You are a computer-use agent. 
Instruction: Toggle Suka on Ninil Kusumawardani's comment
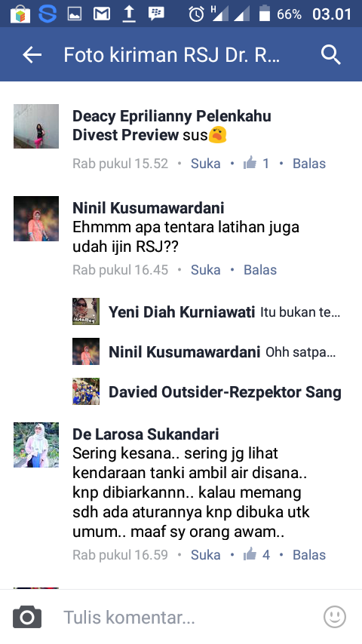coord(205,270)
